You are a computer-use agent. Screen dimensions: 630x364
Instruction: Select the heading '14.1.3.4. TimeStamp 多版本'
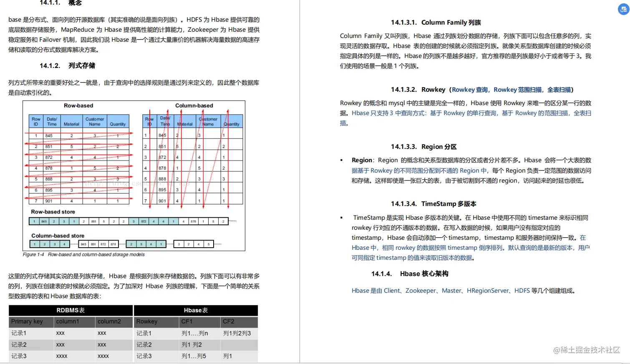point(434,204)
